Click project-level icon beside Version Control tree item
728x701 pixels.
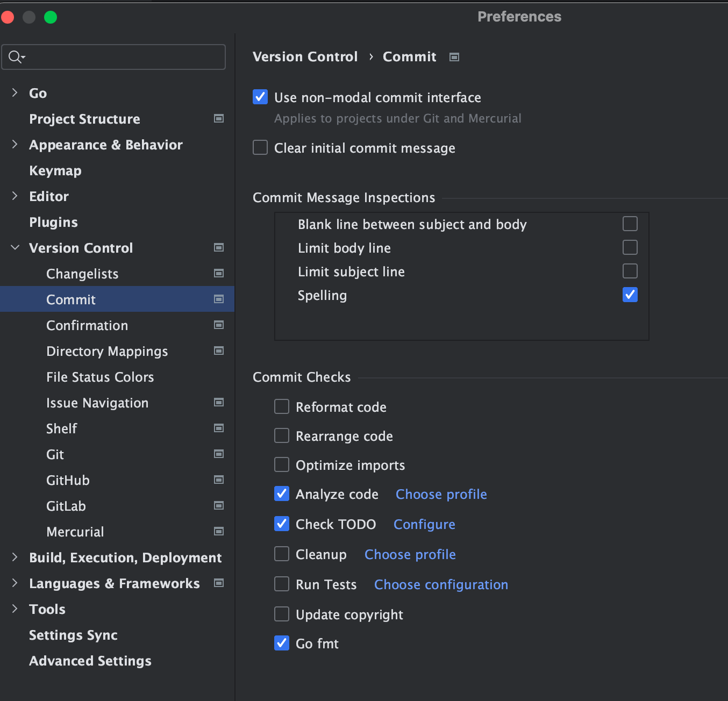(219, 247)
